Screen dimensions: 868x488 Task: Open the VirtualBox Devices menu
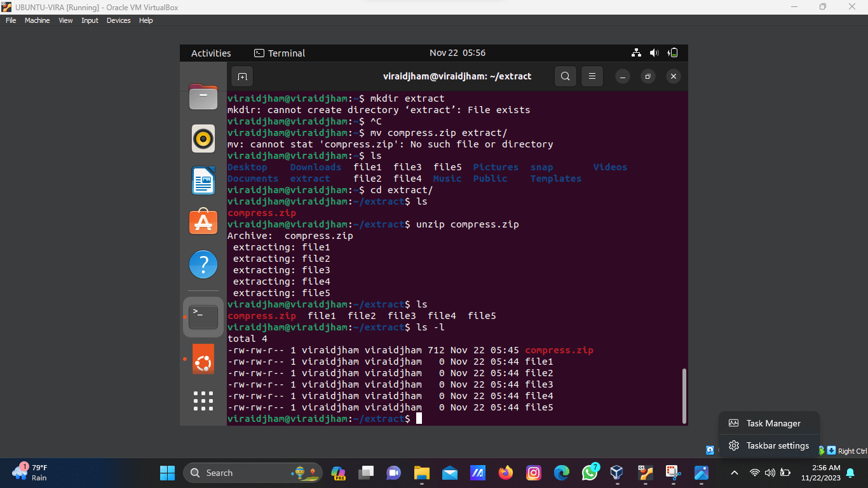pyautogui.click(x=118, y=20)
